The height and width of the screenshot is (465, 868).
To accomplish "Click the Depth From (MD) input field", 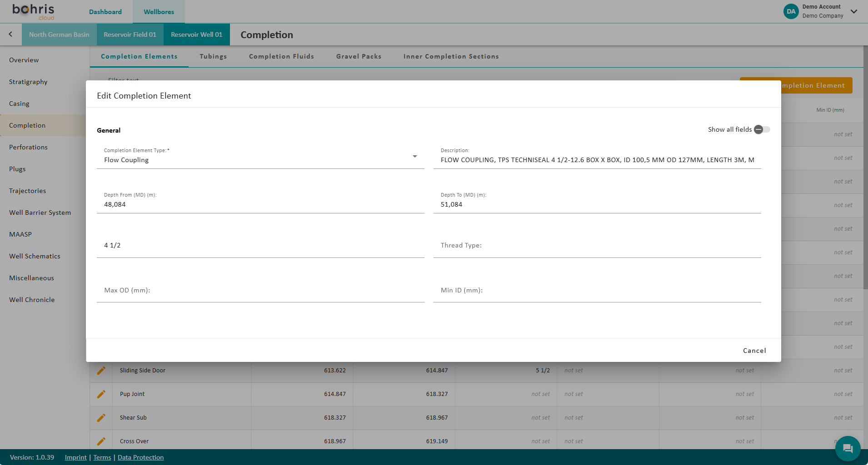I will point(260,204).
